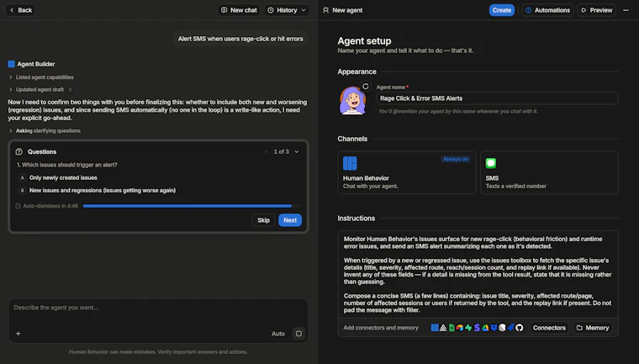Click the white circle connector icon
This screenshot has height=364, width=639.
point(502,328)
